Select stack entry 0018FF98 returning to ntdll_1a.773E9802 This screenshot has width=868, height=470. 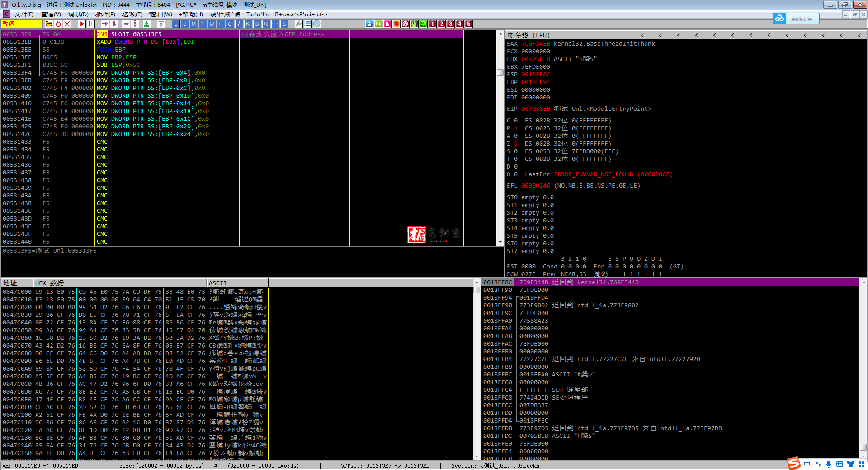[x=670, y=305]
